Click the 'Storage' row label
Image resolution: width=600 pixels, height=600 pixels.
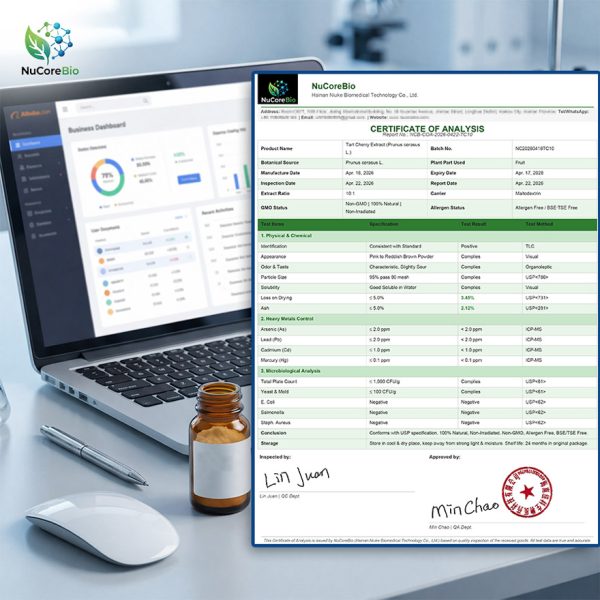pyautogui.click(x=269, y=443)
